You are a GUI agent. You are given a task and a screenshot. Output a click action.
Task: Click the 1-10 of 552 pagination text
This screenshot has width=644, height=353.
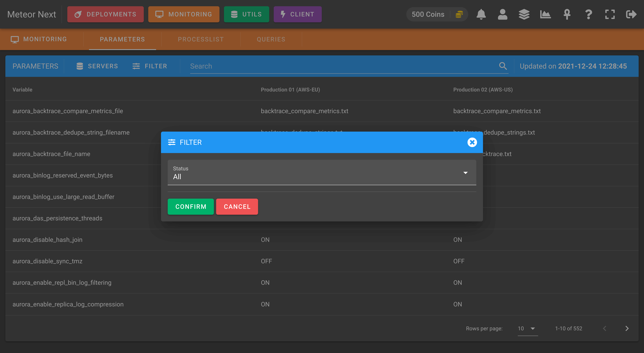(569, 329)
